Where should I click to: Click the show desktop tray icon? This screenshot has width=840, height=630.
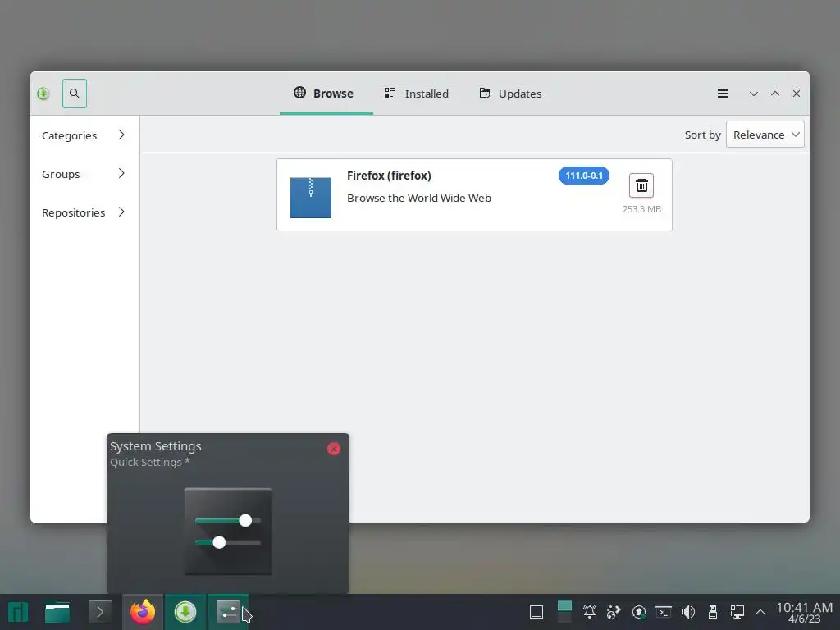click(x=536, y=612)
